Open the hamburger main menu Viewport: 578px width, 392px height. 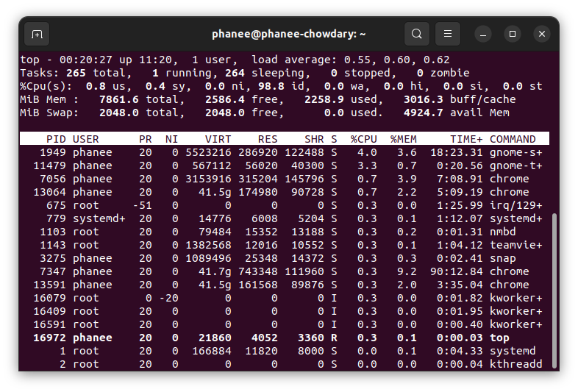448,34
